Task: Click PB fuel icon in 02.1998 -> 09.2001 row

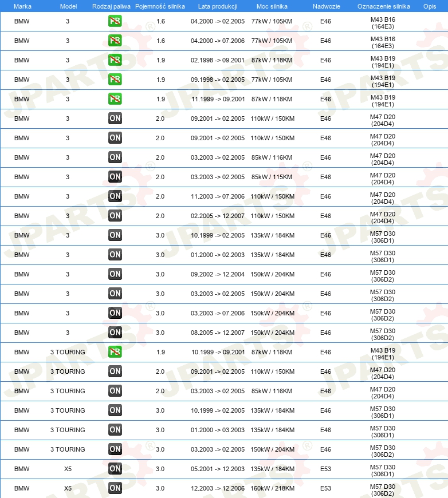Action: (x=115, y=60)
